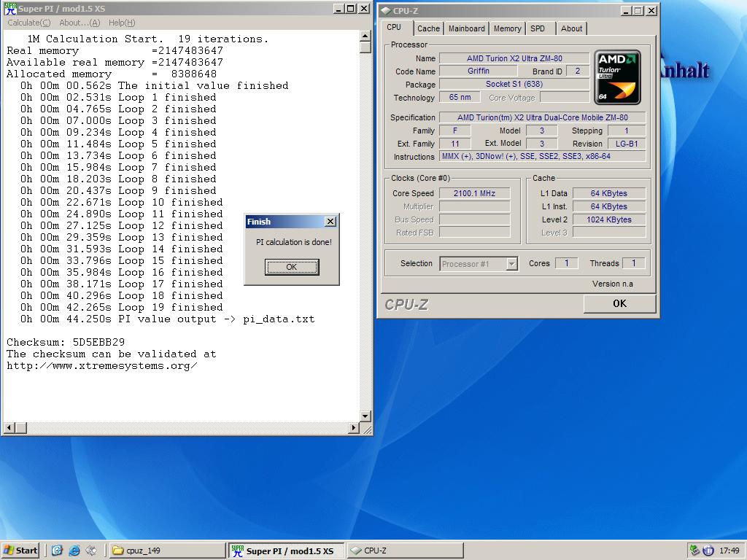Maximize the Super PI window
Screen dimensions: 747x560
point(351,9)
